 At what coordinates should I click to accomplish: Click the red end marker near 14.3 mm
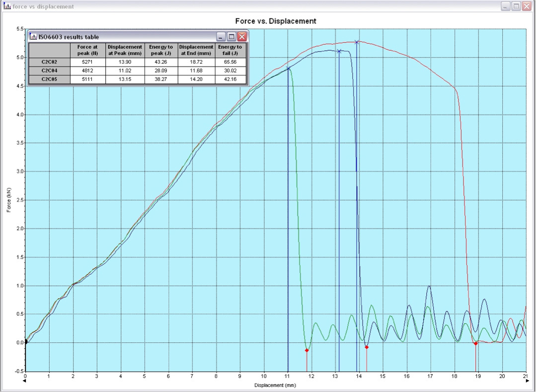[367, 347]
